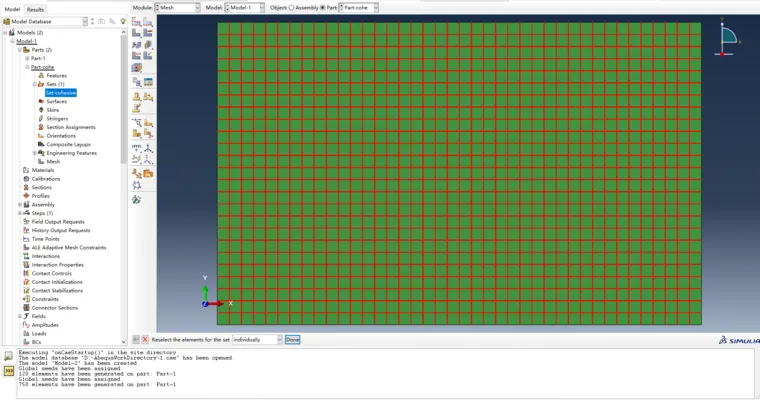Click the lightbulb icon above model tree
The width and height of the screenshot is (760, 400).
pos(123,21)
